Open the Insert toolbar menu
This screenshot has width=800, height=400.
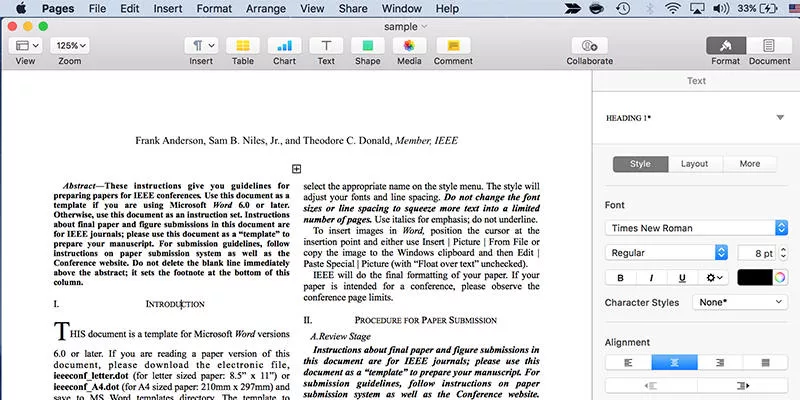point(201,46)
